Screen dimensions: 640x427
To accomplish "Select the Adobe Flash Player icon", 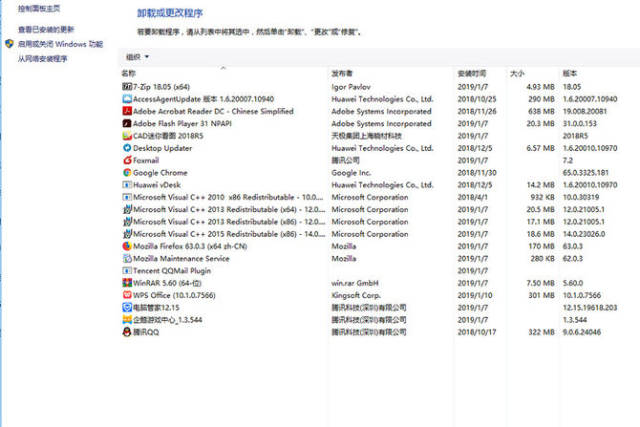I will (x=127, y=123).
